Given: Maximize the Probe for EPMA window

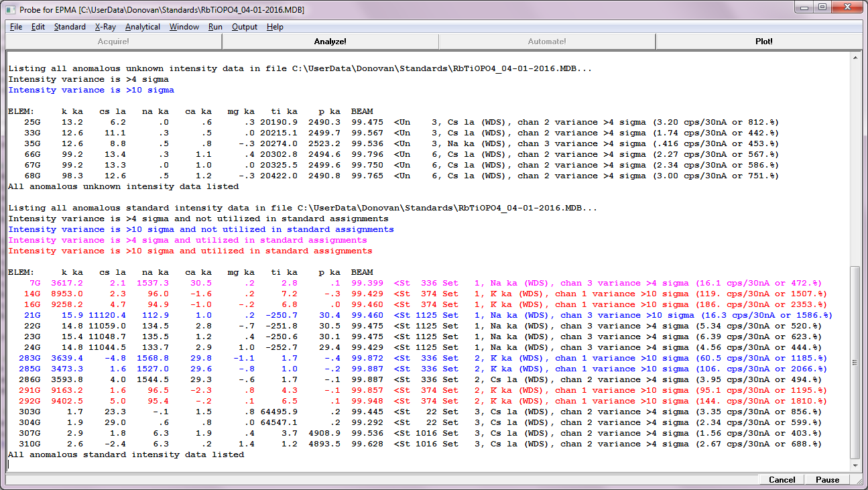Looking at the screenshot, I should tap(822, 7).
